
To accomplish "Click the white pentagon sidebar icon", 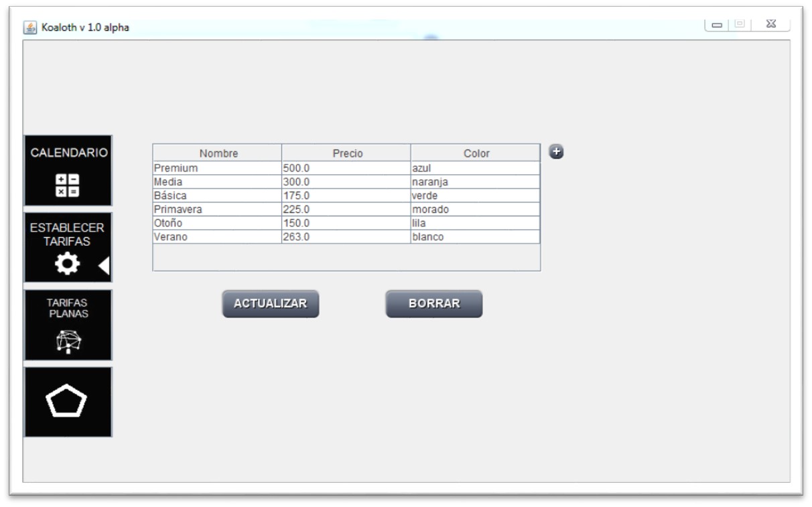I will 66,402.
